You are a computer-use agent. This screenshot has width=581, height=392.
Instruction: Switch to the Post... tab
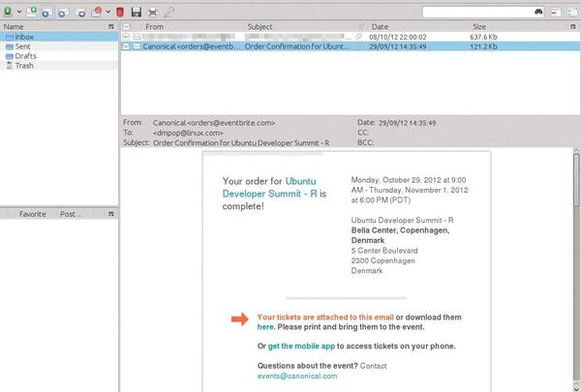pos(71,214)
